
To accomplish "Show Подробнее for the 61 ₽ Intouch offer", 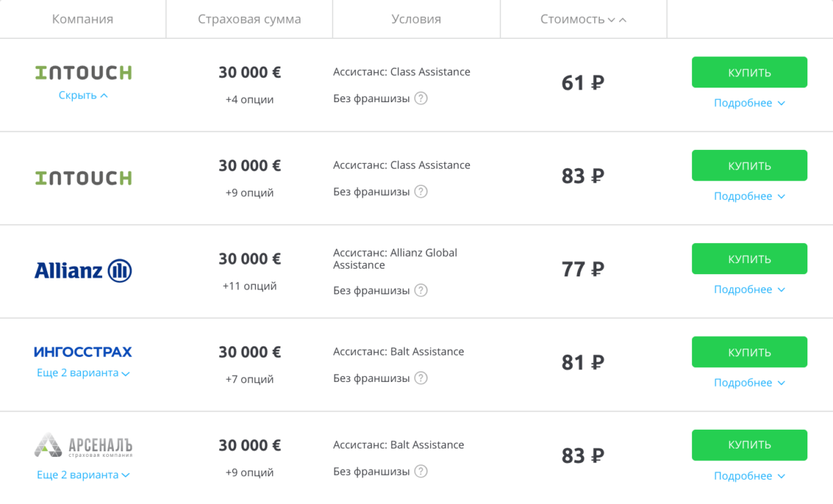I will click(749, 103).
